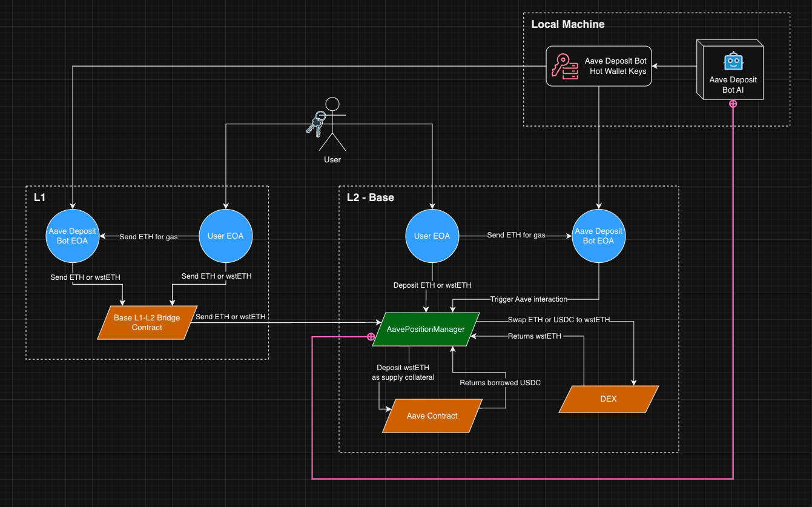Select the DEX shape
This screenshot has width=812, height=507.
point(608,399)
